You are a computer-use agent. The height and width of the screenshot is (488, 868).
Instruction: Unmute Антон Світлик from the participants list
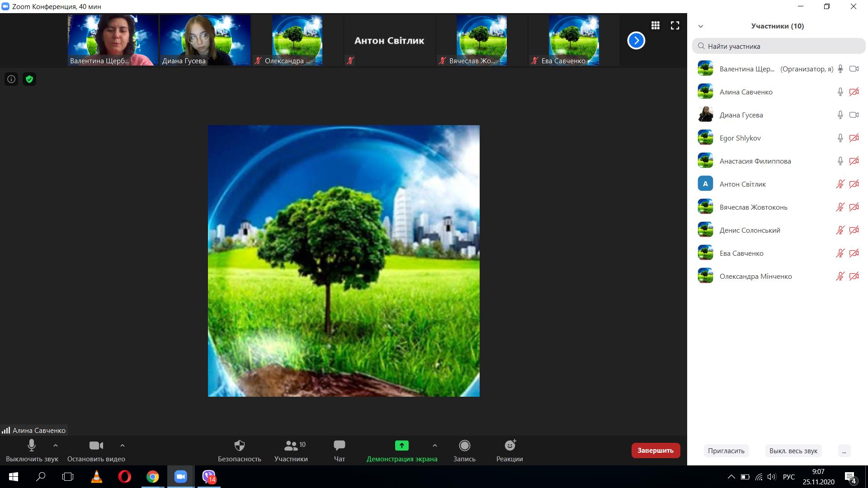(x=840, y=184)
